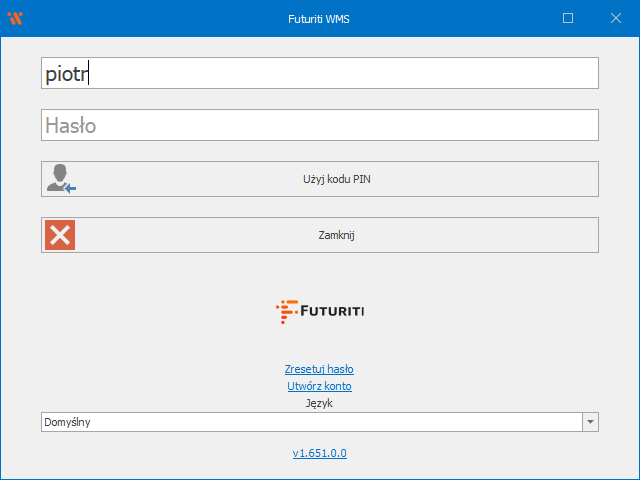
Task: Click the orange Futuriti logo symbol
Action: [285, 311]
